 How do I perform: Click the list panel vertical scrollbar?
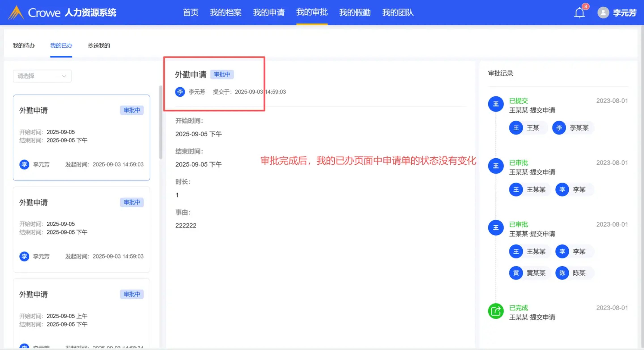click(161, 122)
